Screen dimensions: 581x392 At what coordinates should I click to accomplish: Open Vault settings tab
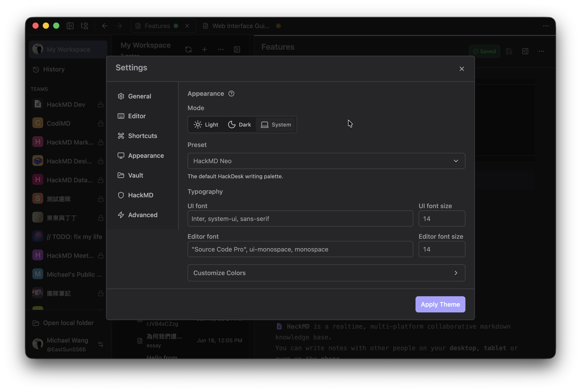coord(143,175)
